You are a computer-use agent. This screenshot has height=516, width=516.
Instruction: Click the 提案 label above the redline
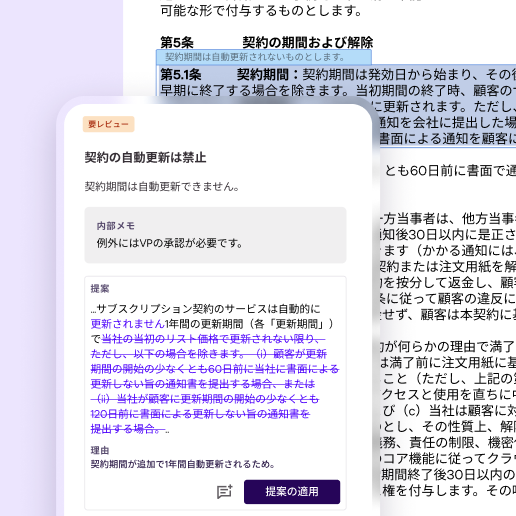point(100,289)
